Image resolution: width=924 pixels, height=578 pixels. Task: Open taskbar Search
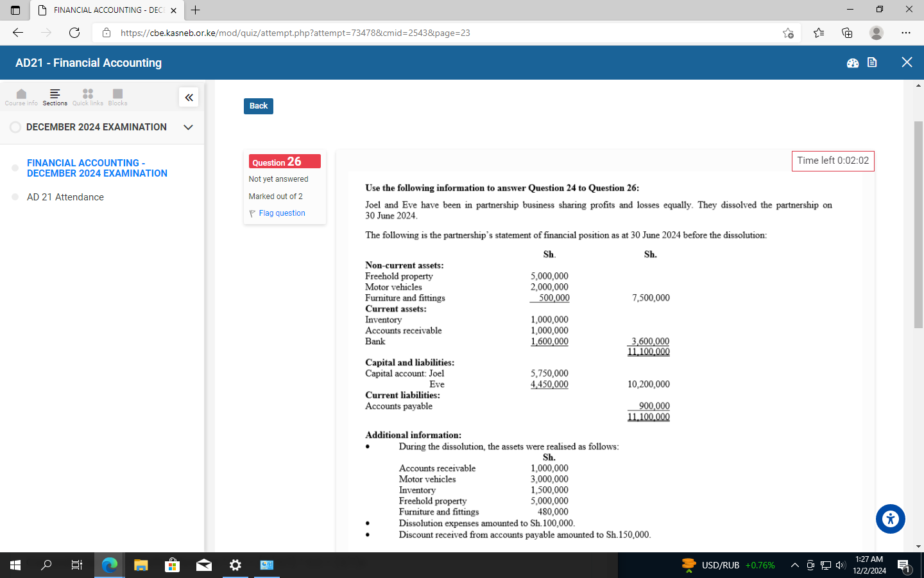click(x=46, y=565)
